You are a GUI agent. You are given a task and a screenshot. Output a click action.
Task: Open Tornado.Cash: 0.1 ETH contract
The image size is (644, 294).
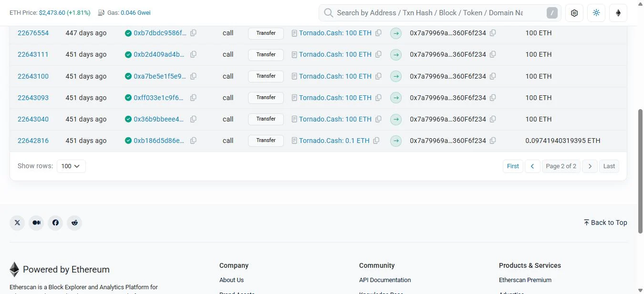point(334,141)
